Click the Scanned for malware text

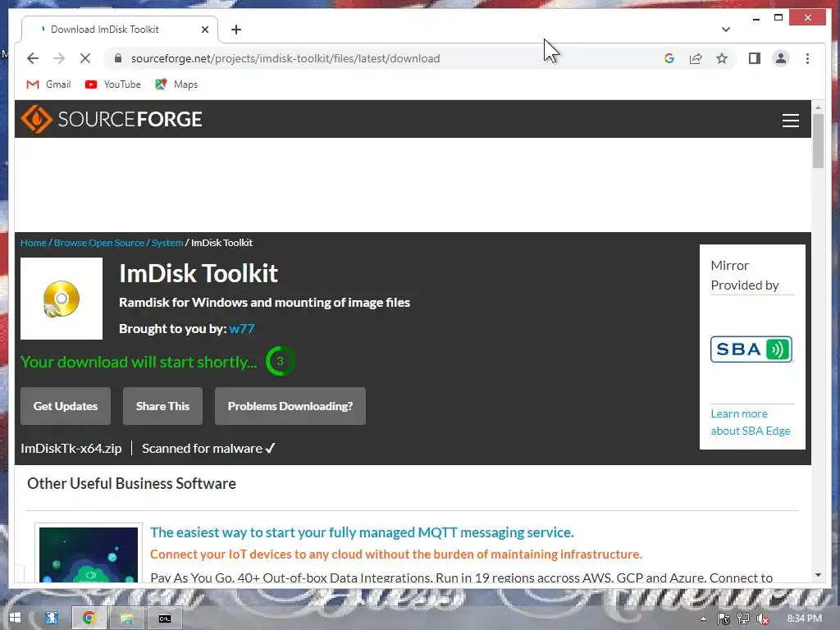pos(208,449)
